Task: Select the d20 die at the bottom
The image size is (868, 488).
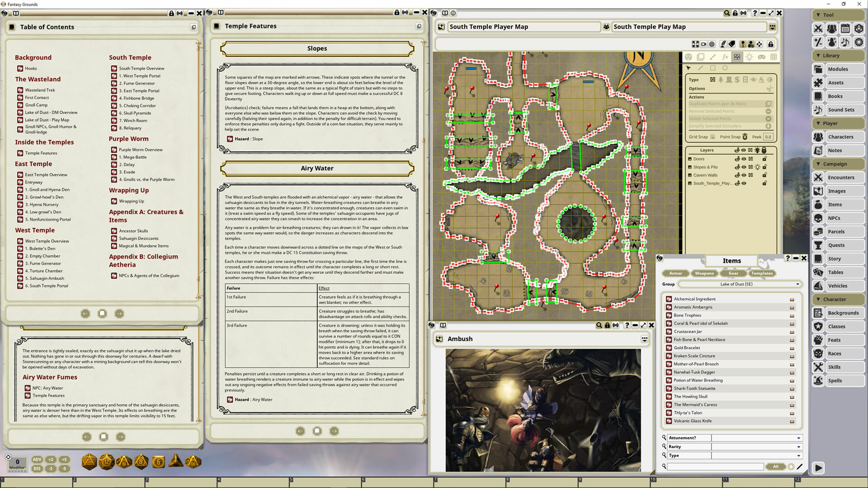Action: (x=88, y=462)
